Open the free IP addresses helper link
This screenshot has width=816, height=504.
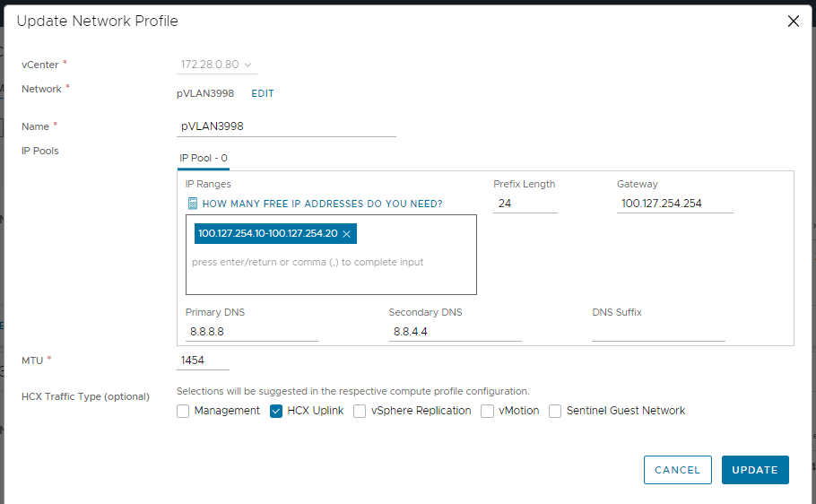point(322,204)
